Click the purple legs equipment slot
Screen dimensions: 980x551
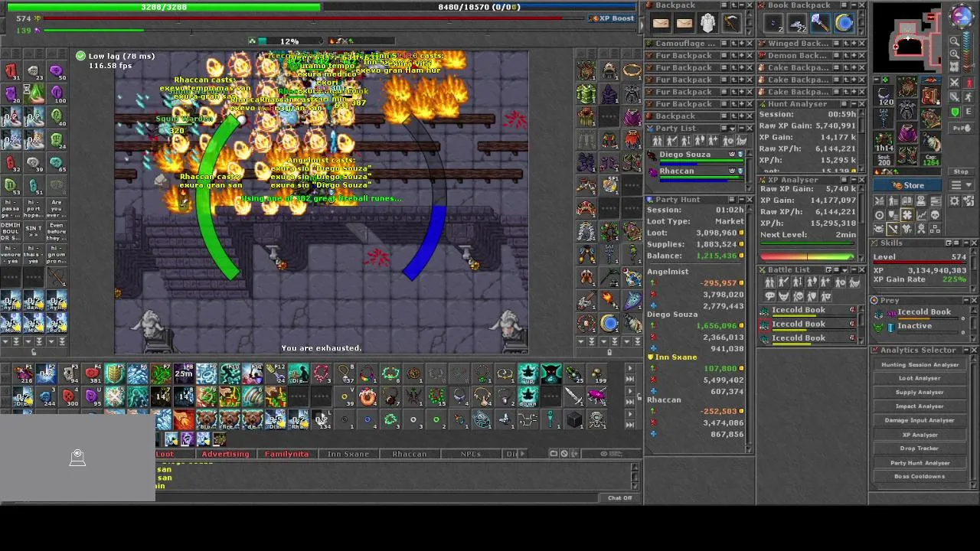coord(906,132)
